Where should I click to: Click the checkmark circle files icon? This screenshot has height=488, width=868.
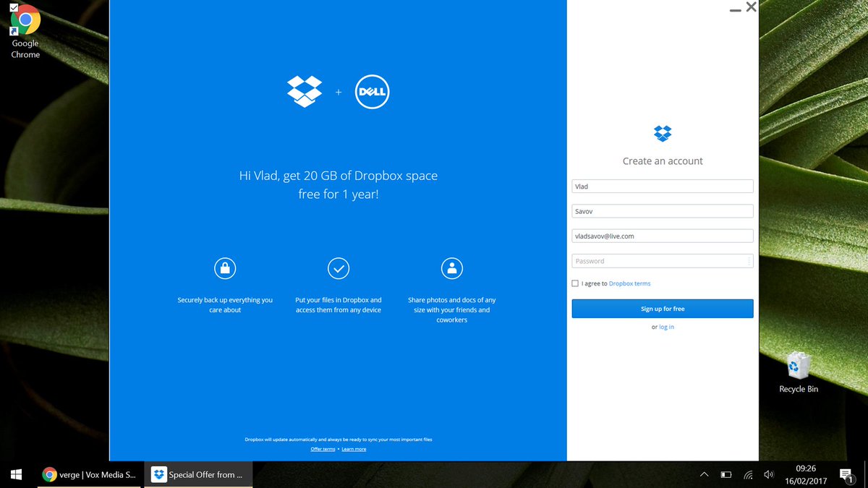click(339, 268)
